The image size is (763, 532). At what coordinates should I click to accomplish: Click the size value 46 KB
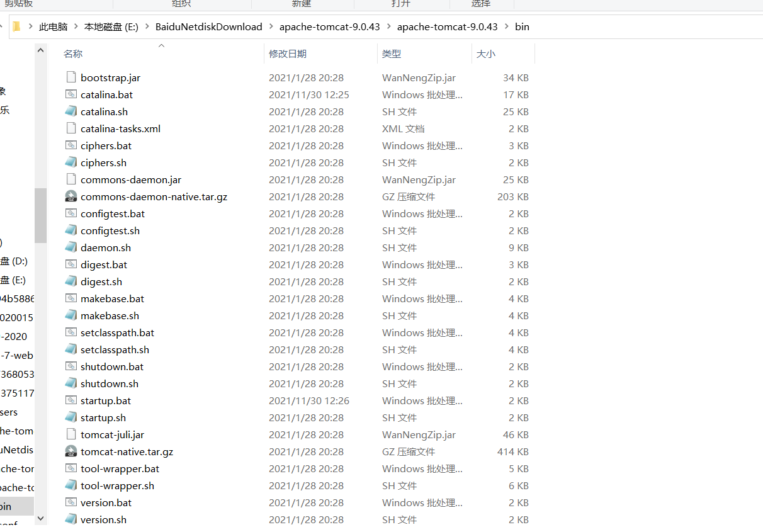(x=516, y=434)
